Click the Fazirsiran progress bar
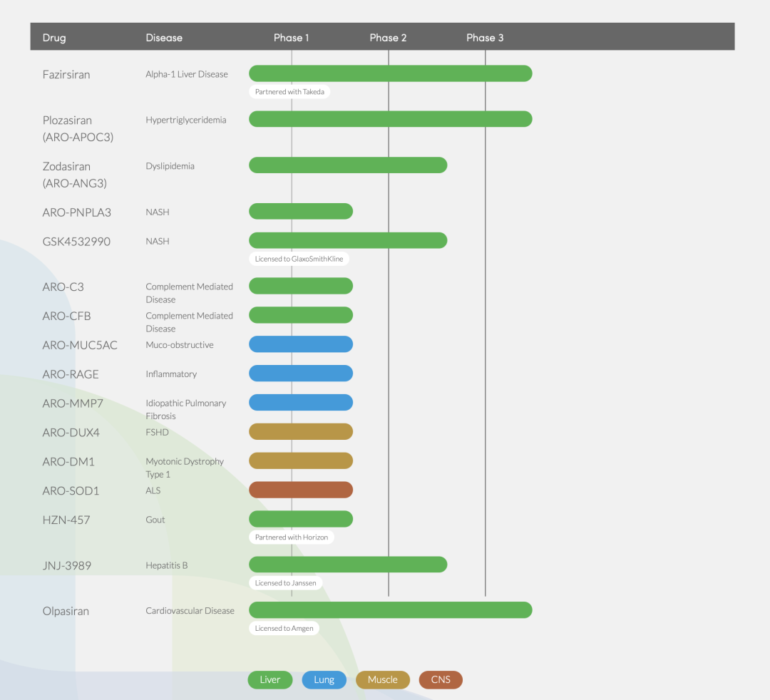Screen dimensions: 770x700 (390, 73)
